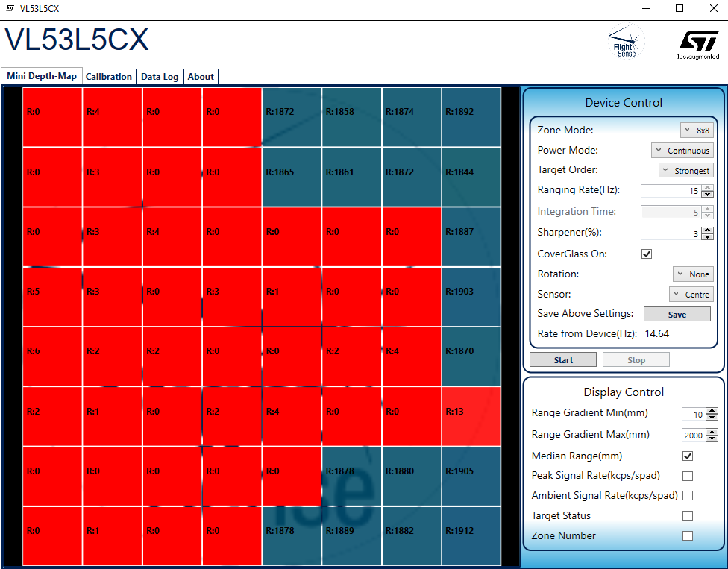Select the depth zone showing R:1912
This screenshot has height=569, width=728.
tap(471, 536)
